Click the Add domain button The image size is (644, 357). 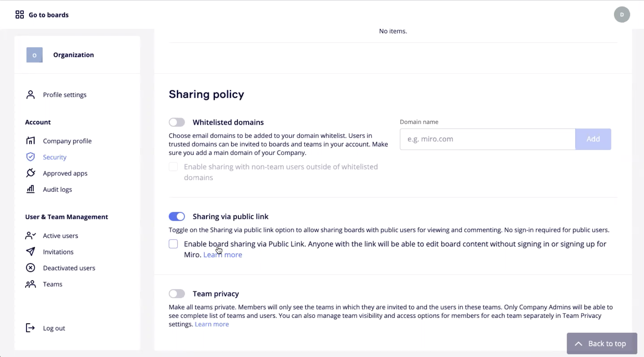[x=593, y=139]
